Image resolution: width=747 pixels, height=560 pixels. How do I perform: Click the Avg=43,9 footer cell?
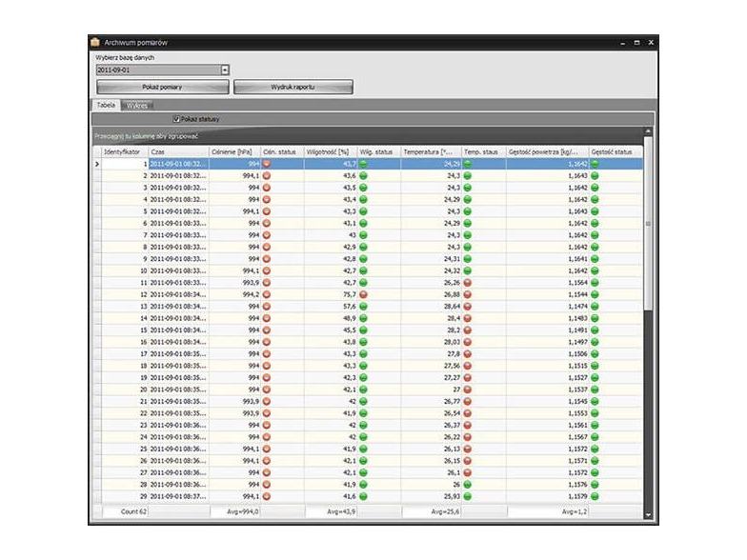click(332, 511)
